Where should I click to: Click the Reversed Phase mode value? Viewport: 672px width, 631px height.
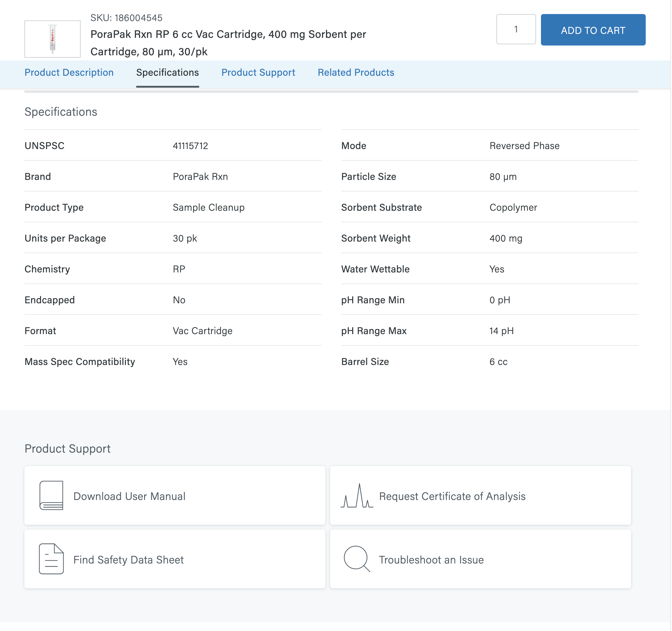tap(524, 146)
